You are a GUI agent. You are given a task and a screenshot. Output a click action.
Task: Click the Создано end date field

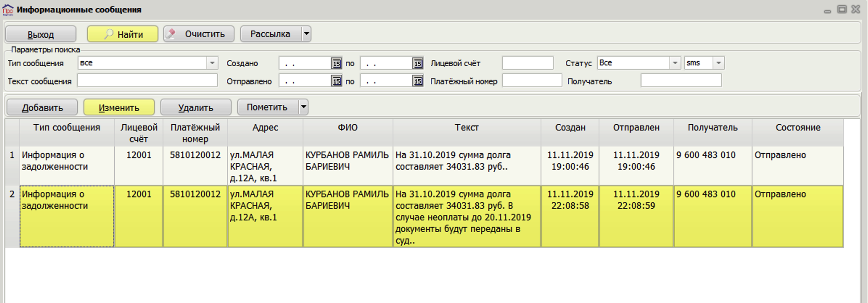coord(386,63)
